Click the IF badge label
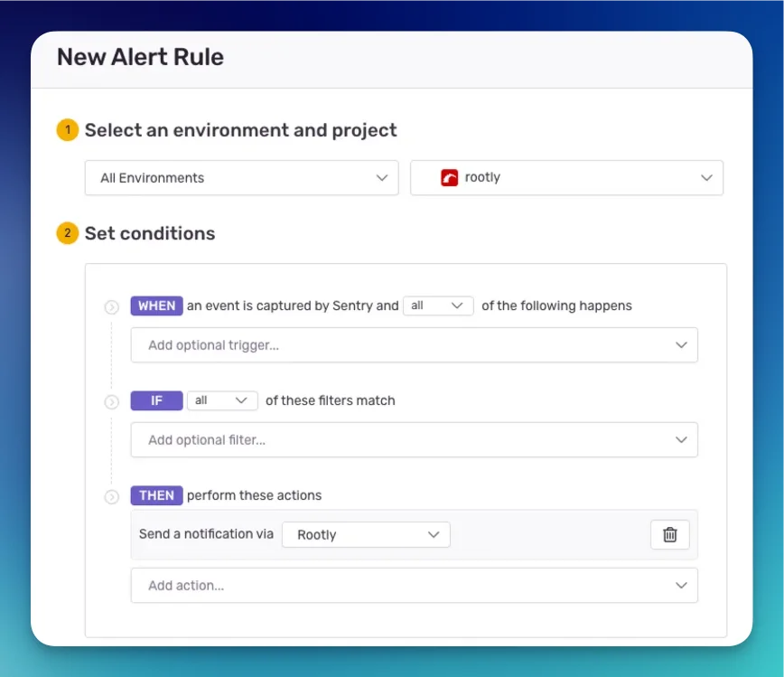Image resolution: width=784 pixels, height=677 pixels. pos(156,400)
